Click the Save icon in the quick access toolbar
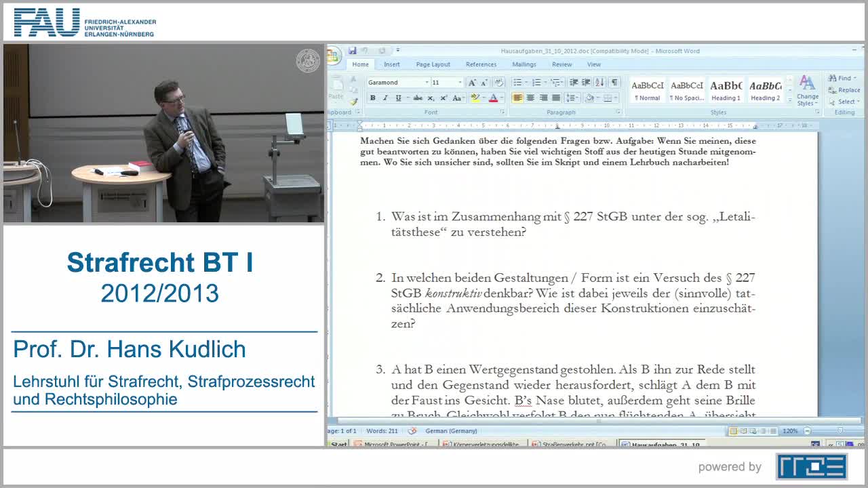The height and width of the screenshot is (488, 868). pyautogui.click(x=352, y=51)
